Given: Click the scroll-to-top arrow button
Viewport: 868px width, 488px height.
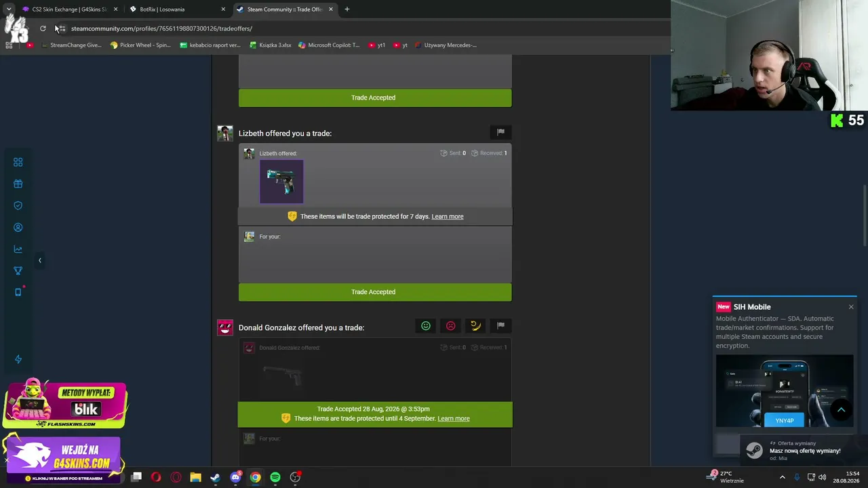Looking at the screenshot, I should coord(841,409).
